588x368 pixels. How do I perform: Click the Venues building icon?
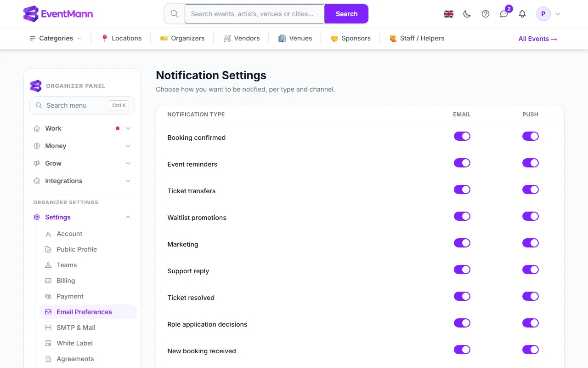[282, 38]
